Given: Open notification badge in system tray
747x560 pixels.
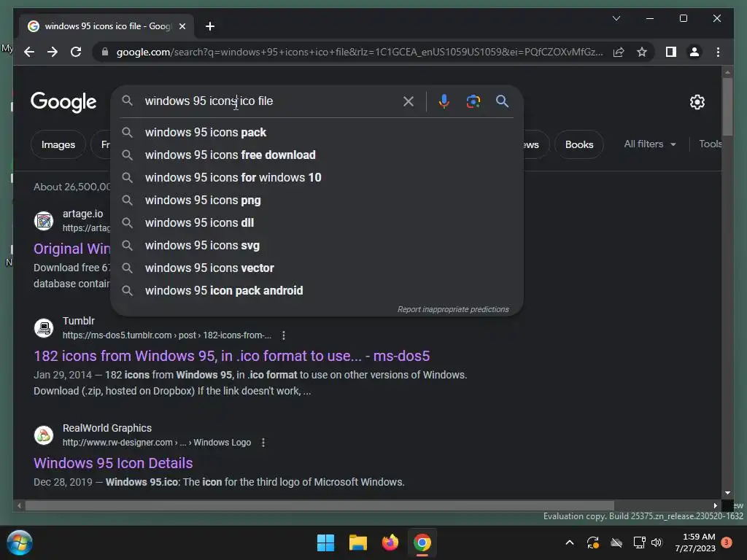Looking at the screenshot, I should 727,542.
